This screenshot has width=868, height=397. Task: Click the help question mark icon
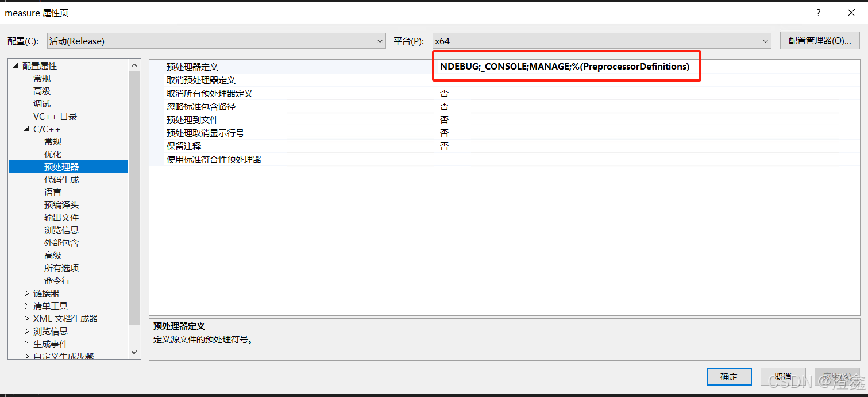pos(819,13)
